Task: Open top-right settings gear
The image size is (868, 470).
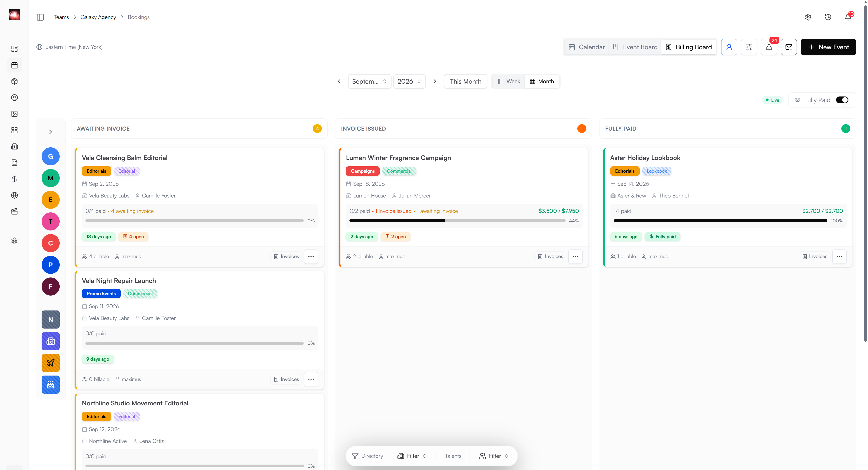Action: 808,17
